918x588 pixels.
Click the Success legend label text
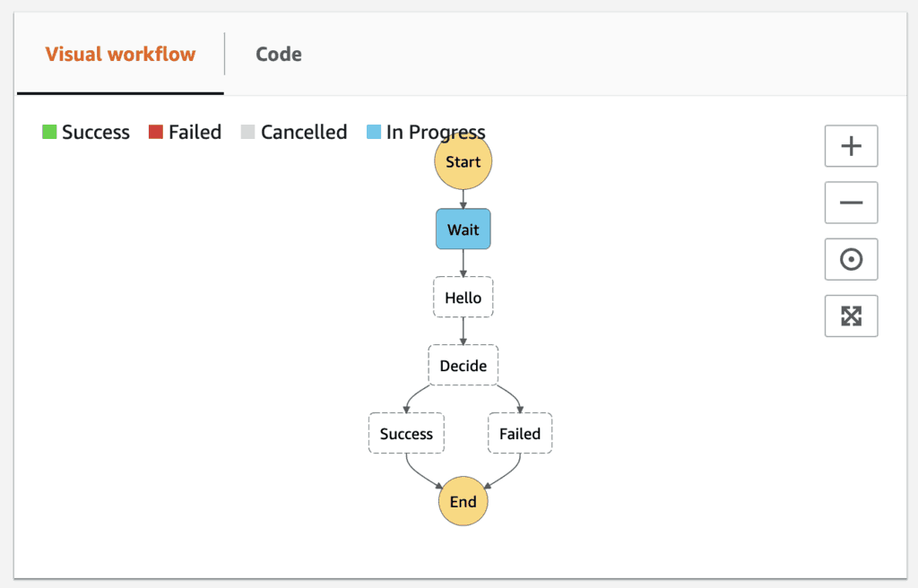click(96, 133)
